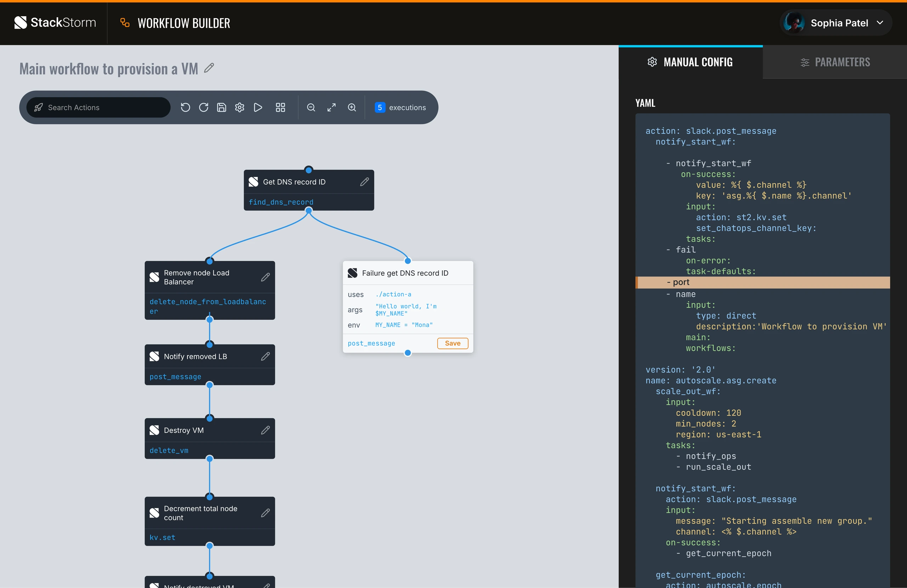907x588 pixels.
Task: Edit the Notify removed LB node
Action: point(266,356)
